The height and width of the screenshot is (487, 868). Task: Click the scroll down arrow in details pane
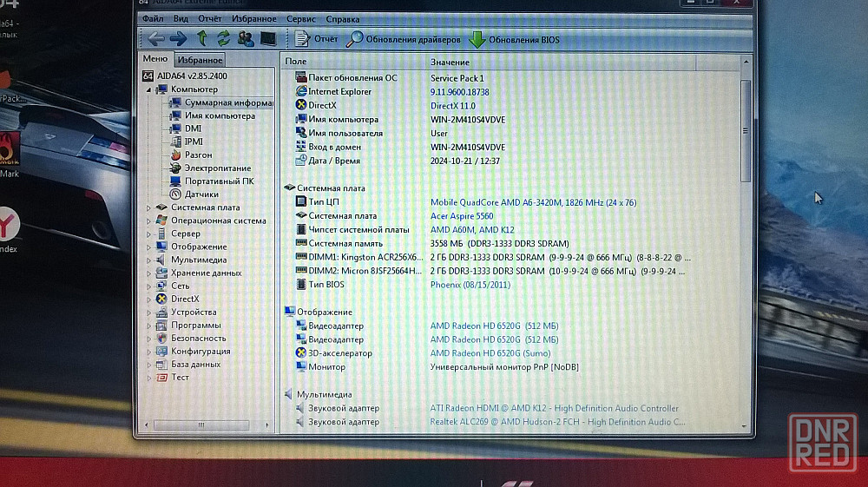tap(745, 426)
